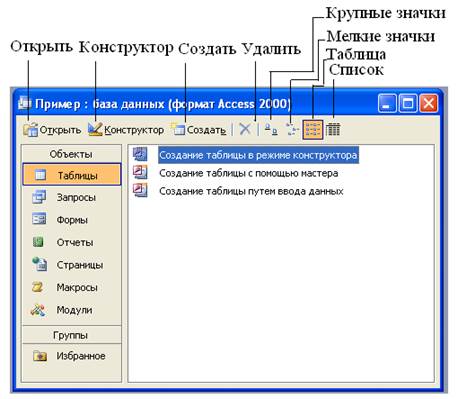This screenshot has width=458, height=399.
Task: Select highlighted list view icon
Action: pos(313,129)
